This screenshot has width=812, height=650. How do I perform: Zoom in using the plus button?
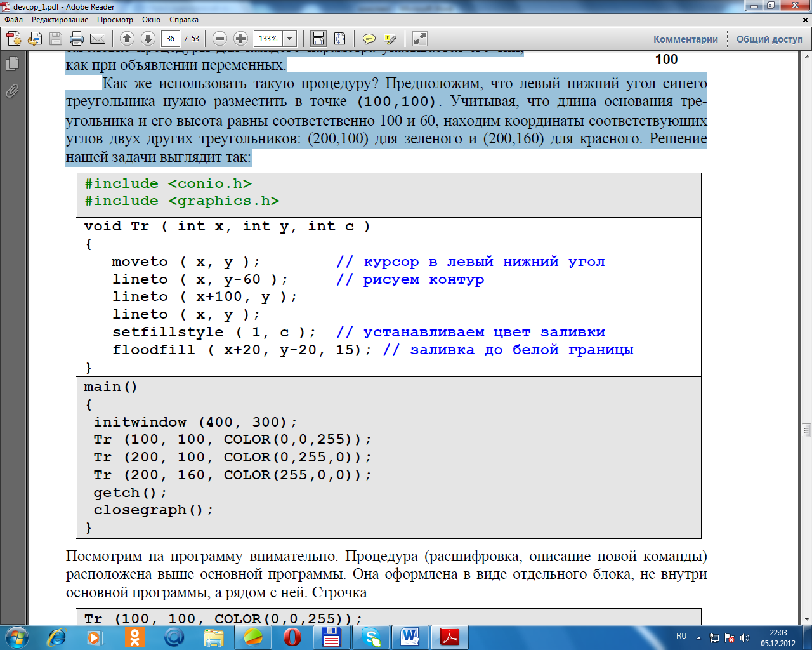pyautogui.click(x=240, y=39)
